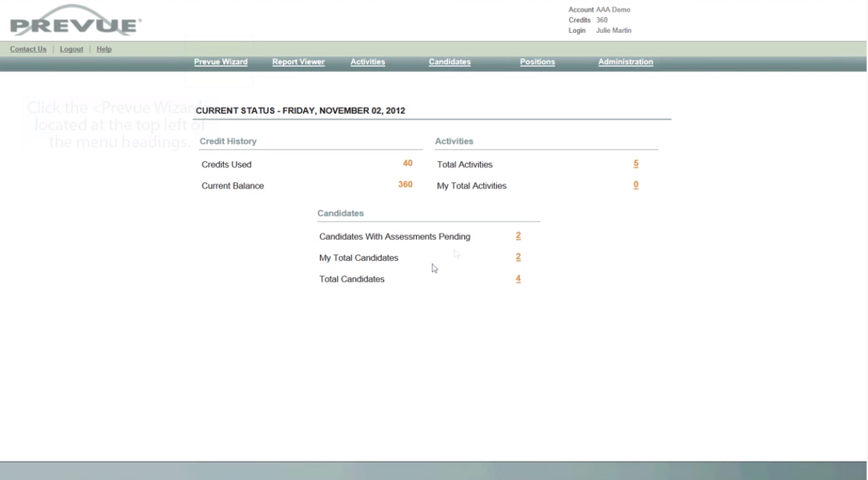
Task: Open the Total Activities count link
Action: [634, 164]
